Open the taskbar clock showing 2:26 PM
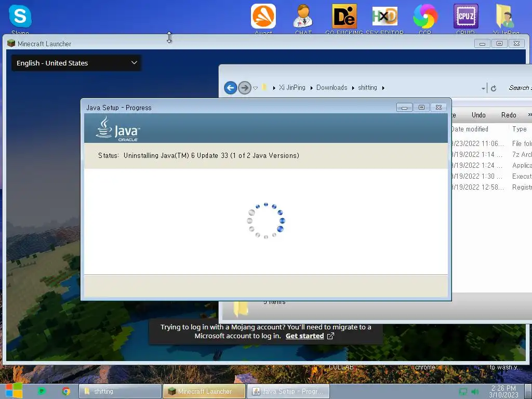The width and height of the screenshot is (532, 399). coord(503,391)
